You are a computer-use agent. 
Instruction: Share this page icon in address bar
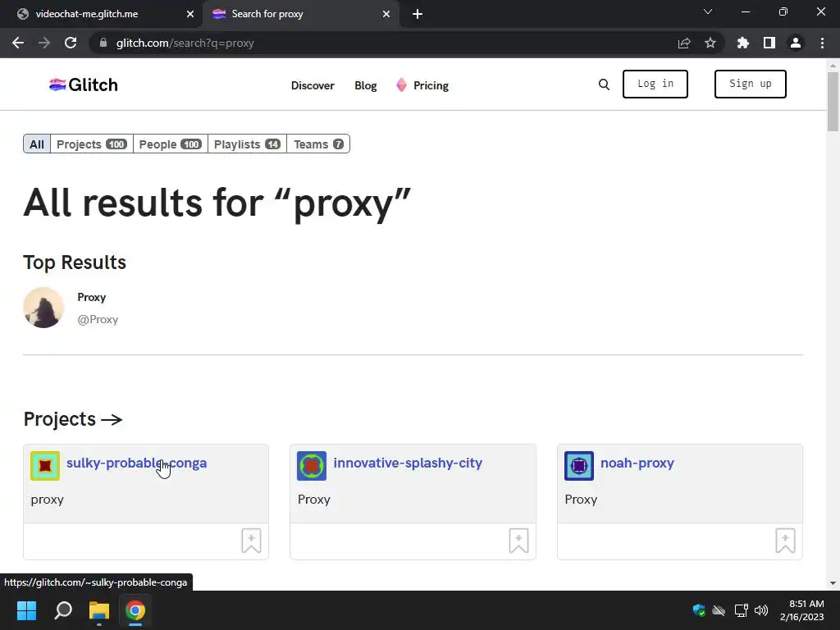pos(684,43)
